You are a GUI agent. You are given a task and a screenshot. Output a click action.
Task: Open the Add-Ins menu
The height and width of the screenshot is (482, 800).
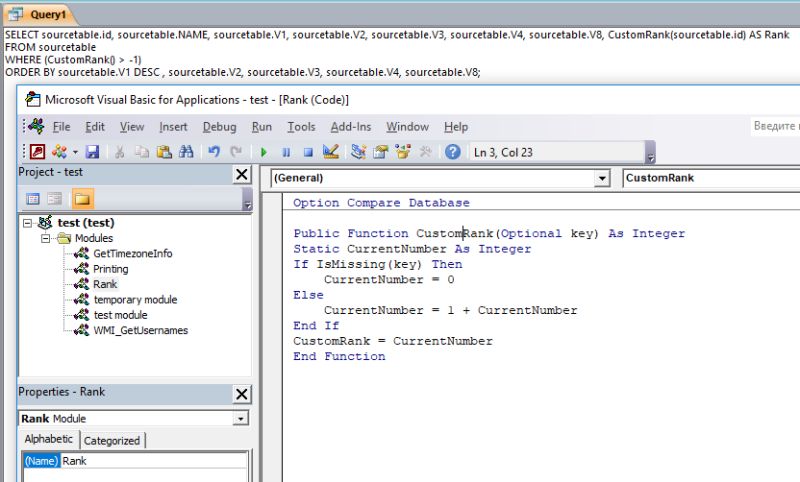pyautogui.click(x=351, y=126)
